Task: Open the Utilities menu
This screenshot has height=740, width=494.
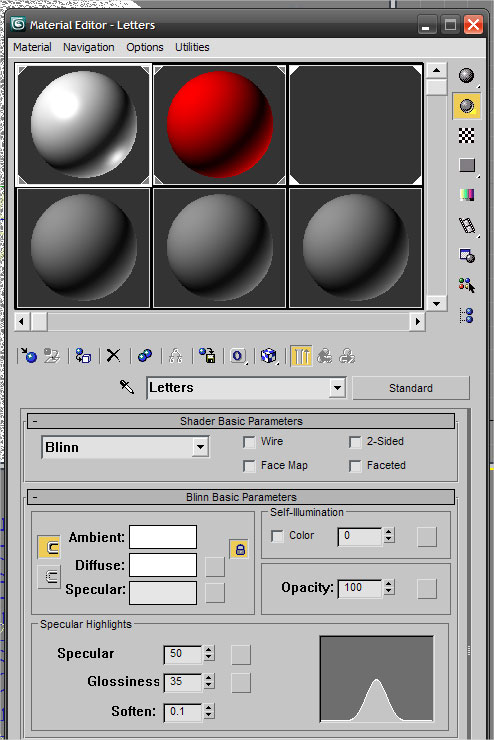Action: (192, 47)
